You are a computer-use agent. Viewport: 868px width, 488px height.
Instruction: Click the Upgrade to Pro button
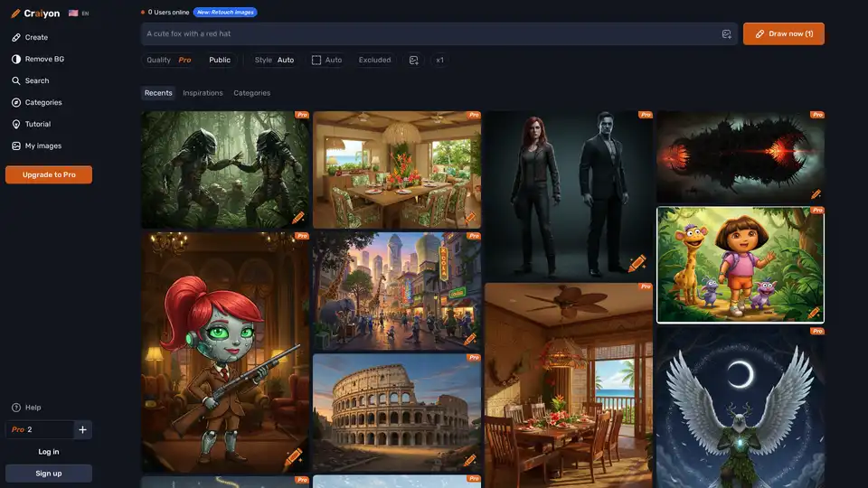tap(49, 174)
